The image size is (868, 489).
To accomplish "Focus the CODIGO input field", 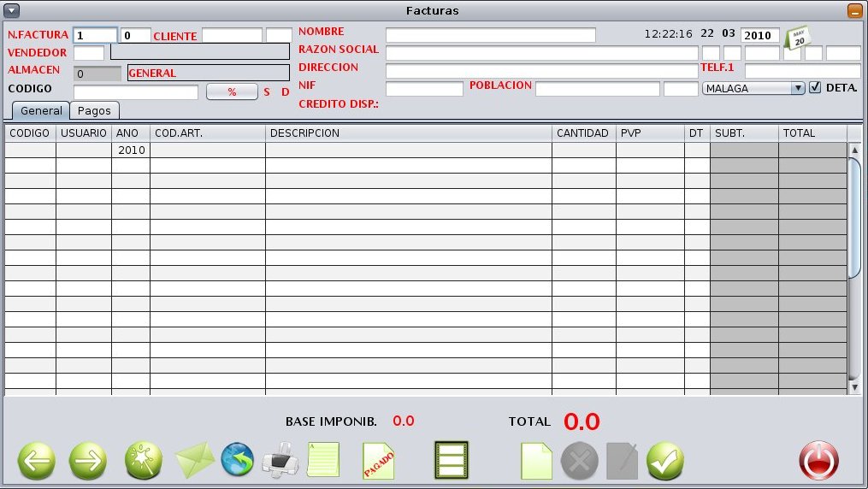I will pyautogui.click(x=136, y=91).
